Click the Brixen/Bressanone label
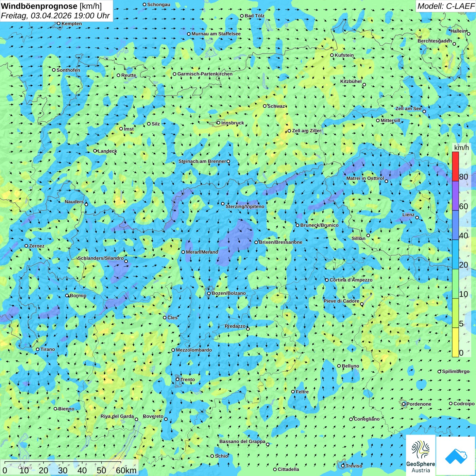Image resolution: width=476 pixels, height=476 pixels. [x=280, y=242]
